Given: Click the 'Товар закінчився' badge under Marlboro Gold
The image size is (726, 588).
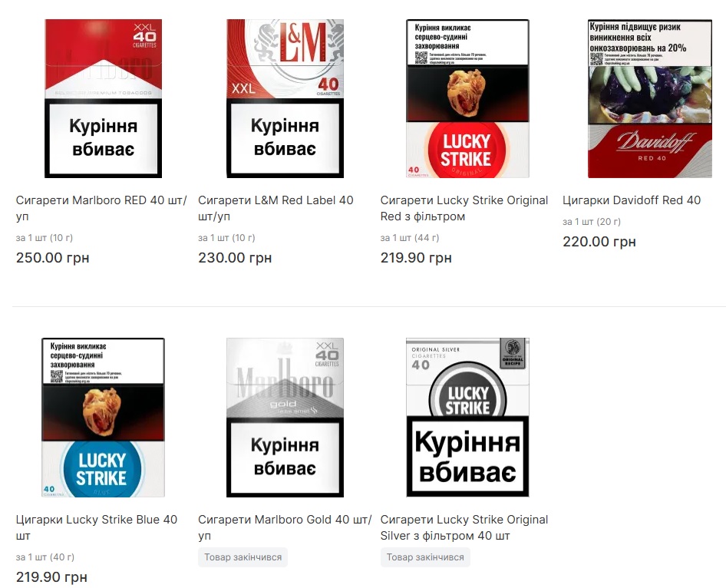Looking at the screenshot, I should click(243, 557).
